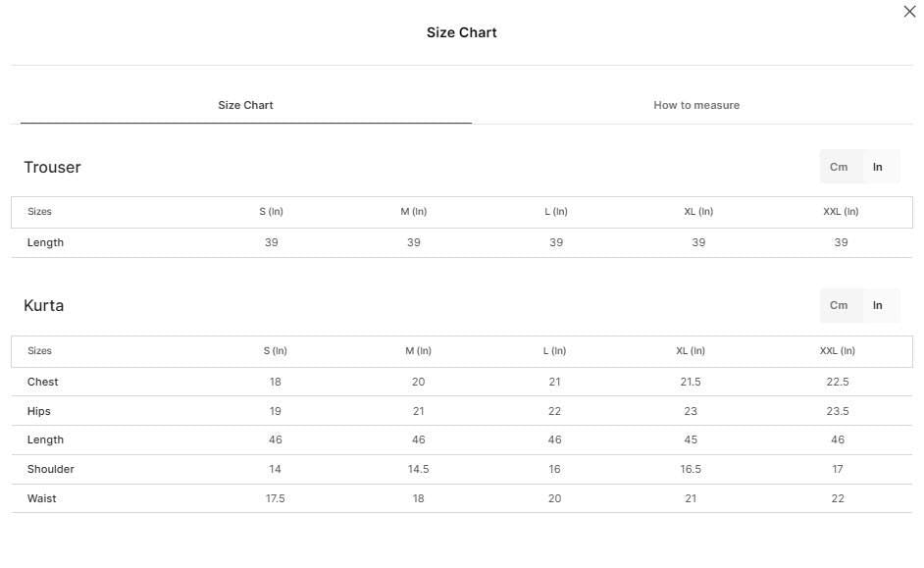
Task: Toggle Trouser units to In
Action: (878, 167)
